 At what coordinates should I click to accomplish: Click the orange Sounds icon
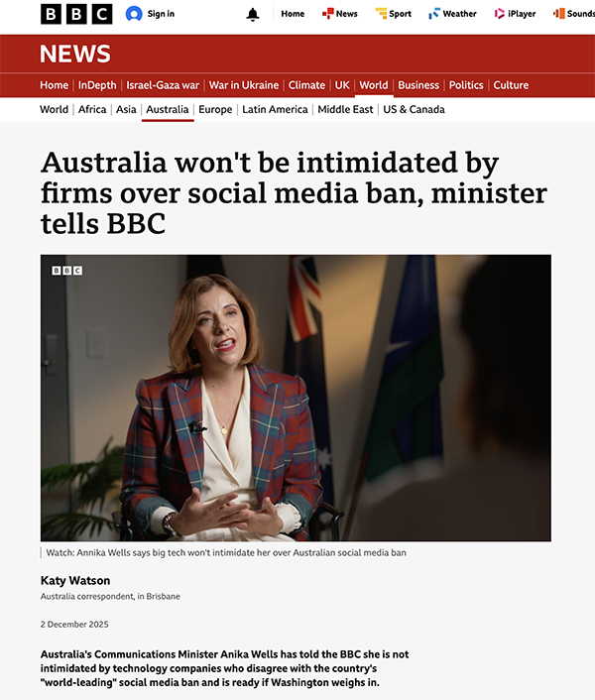point(559,14)
